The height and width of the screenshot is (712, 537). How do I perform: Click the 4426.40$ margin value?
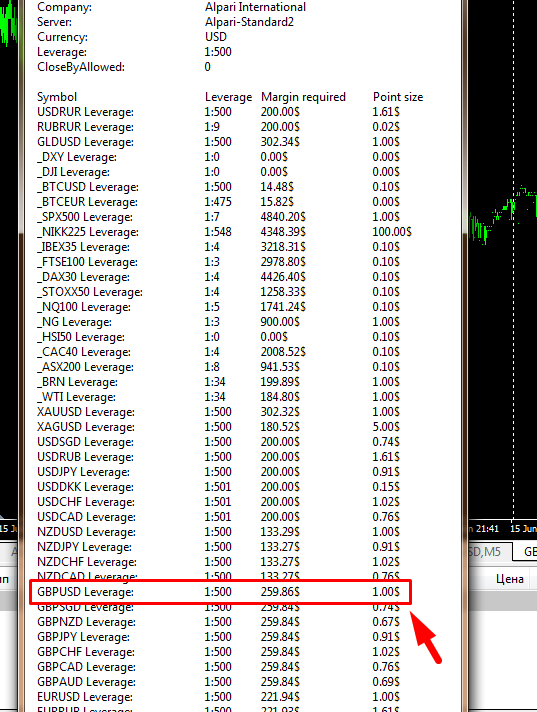pyautogui.click(x=283, y=277)
